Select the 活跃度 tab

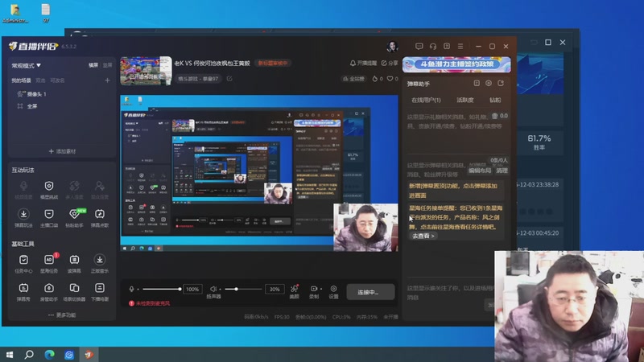[465, 100]
